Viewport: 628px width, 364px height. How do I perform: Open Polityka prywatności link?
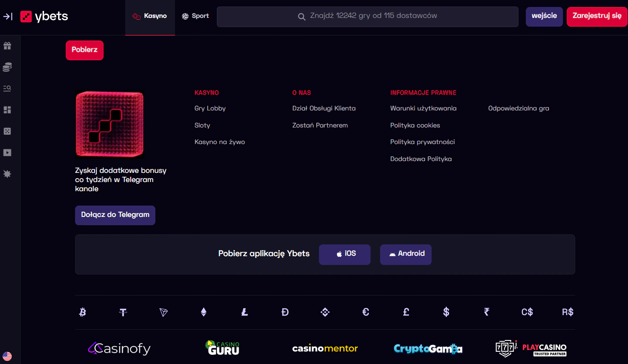422,142
